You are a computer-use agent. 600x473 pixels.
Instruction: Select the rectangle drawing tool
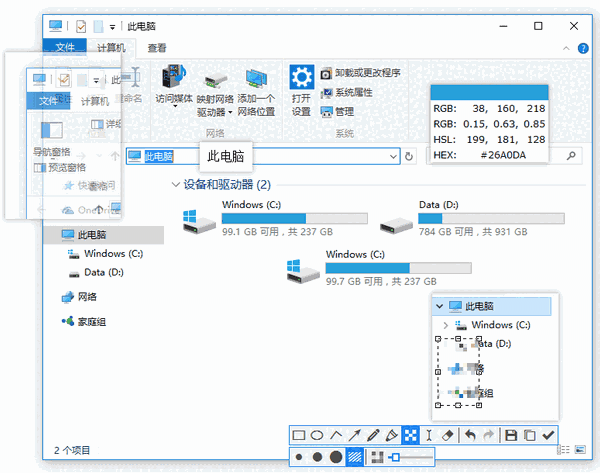(x=299, y=435)
